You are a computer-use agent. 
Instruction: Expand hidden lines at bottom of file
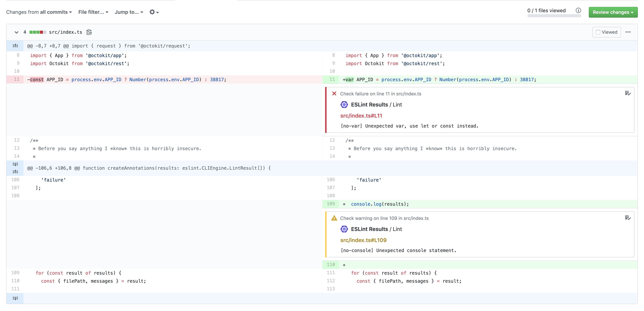(x=15, y=298)
